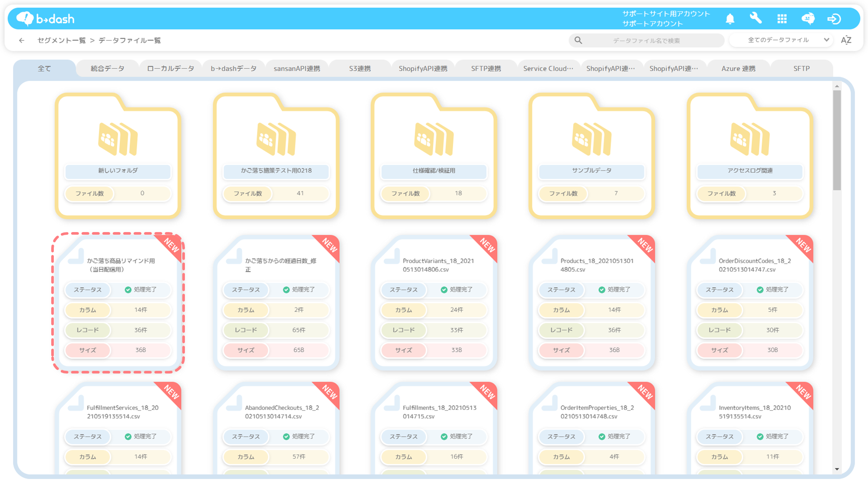
Task: Click file name Products_18_20210513014805.csv
Action: coord(597,265)
